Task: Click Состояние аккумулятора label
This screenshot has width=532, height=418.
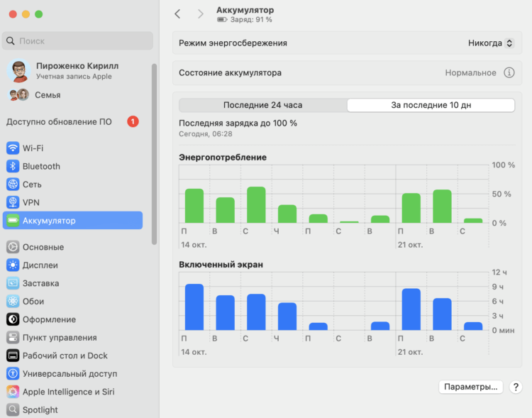Action: coord(230,72)
